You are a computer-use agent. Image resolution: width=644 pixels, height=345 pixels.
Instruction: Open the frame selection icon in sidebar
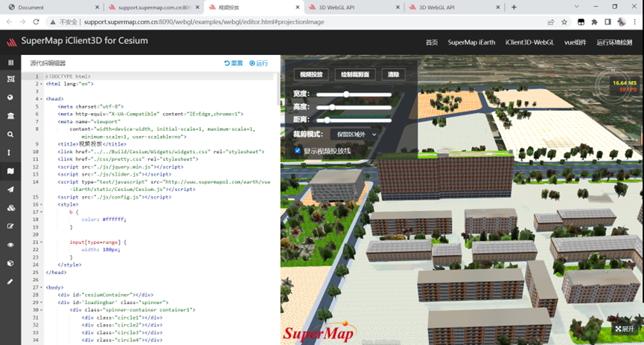[10, 79]
